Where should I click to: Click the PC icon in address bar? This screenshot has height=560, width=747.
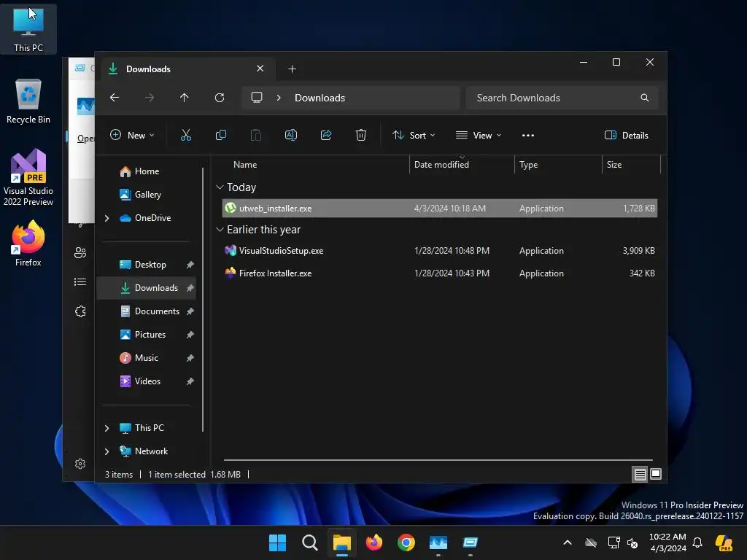tap(257, 98)
